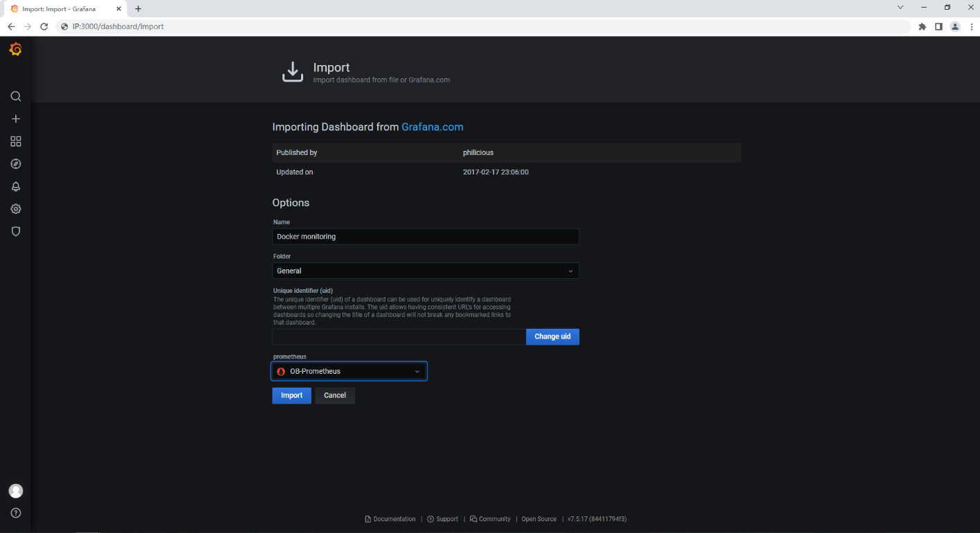Click the Options section heading
Viewport: 980px width, 533px height.
coord(291,203)
